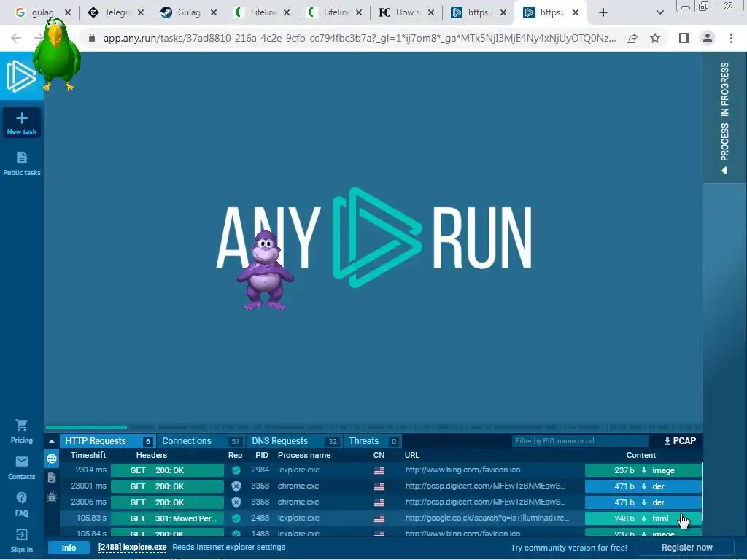This screenshot has height=560, width=747.
Task: Click GET 200: OK header on the 2314 ms row
Action: [167, 470]
